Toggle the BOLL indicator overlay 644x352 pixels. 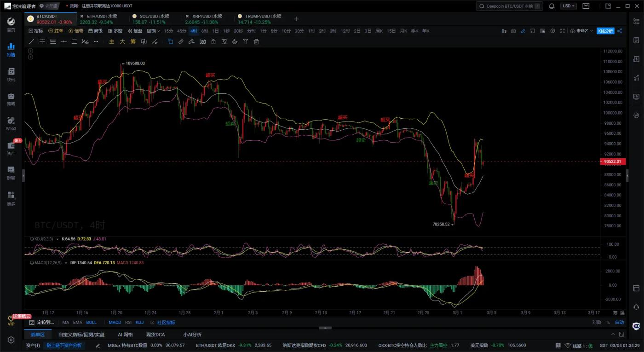click(x=91, y=323)
